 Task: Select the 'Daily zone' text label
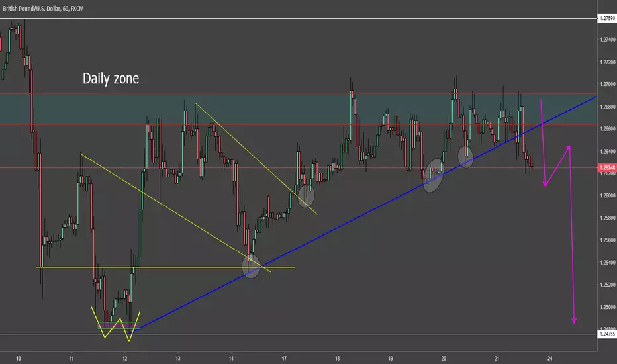[111, 78]
